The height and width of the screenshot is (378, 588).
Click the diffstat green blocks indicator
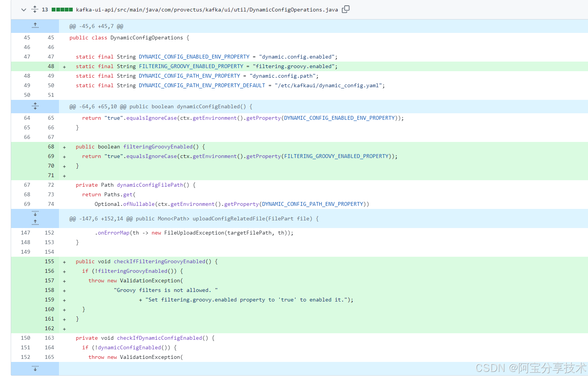click(62, 10)
